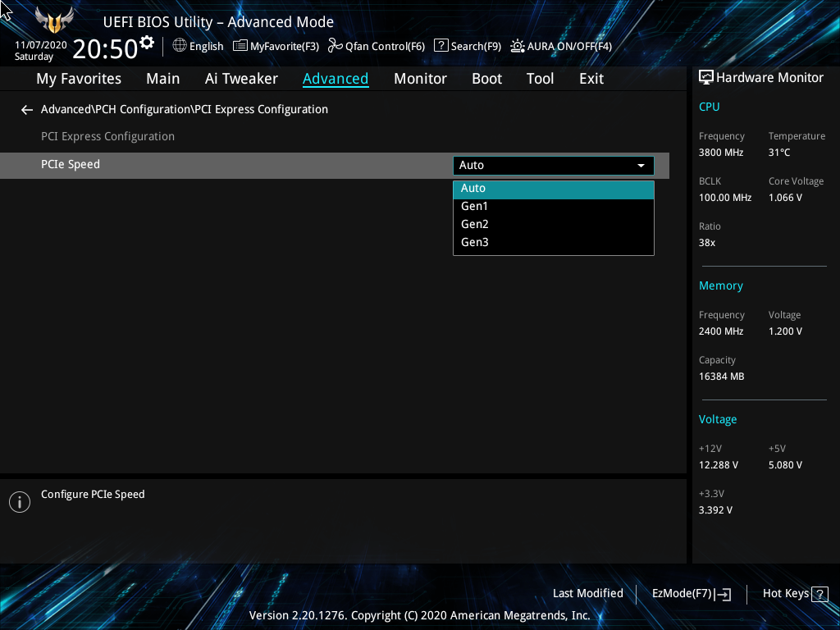
Task: Click the Hardware Monitor screen icon
Action: pyautogui.click(x=706, y=78)
